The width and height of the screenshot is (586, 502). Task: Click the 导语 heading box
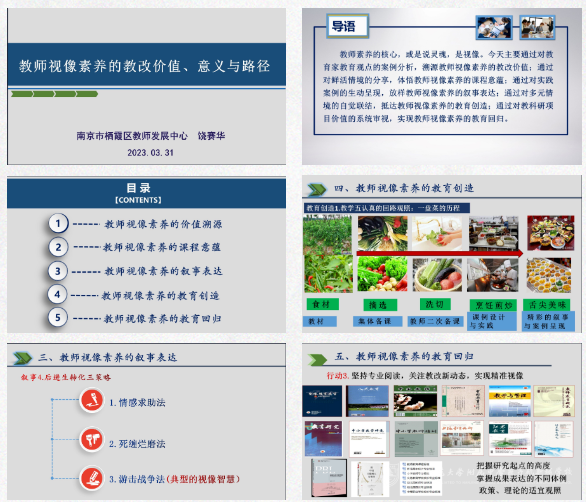pos(348,26)
